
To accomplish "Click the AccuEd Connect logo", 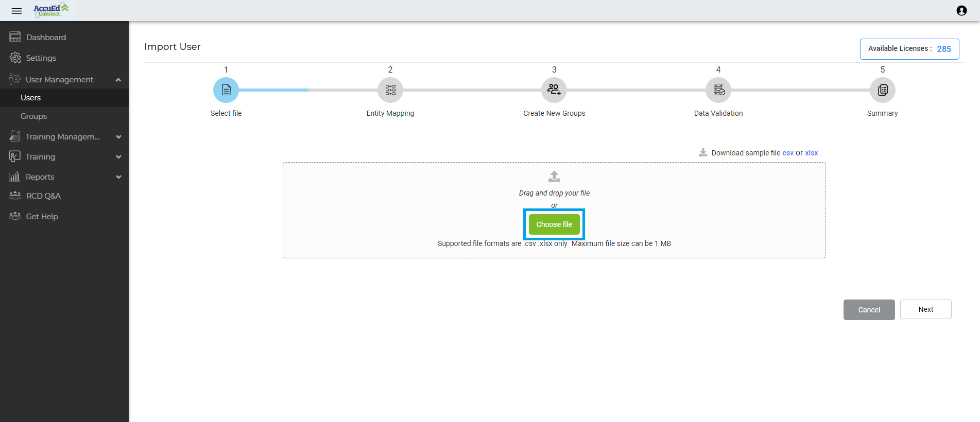I will [x=51, y=10].
